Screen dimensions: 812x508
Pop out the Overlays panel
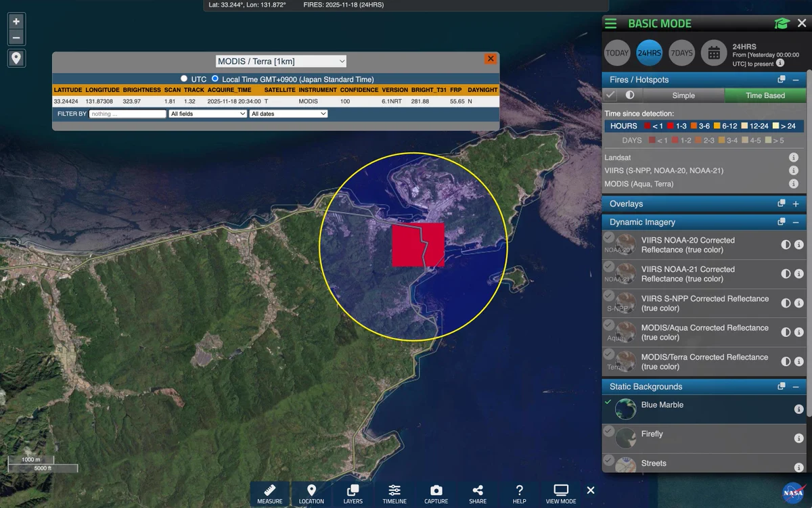782,204
